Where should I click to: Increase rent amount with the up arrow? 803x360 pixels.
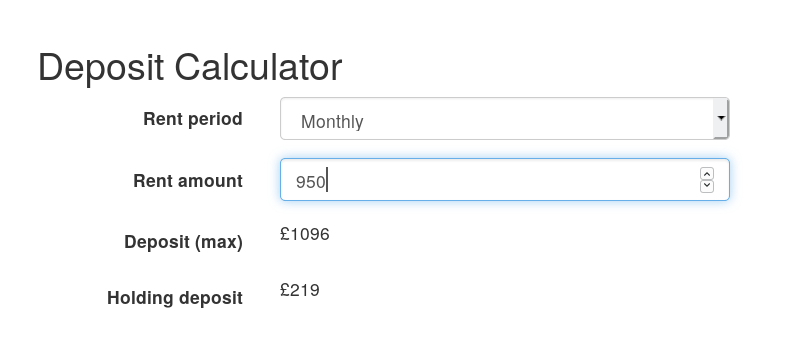707,174
